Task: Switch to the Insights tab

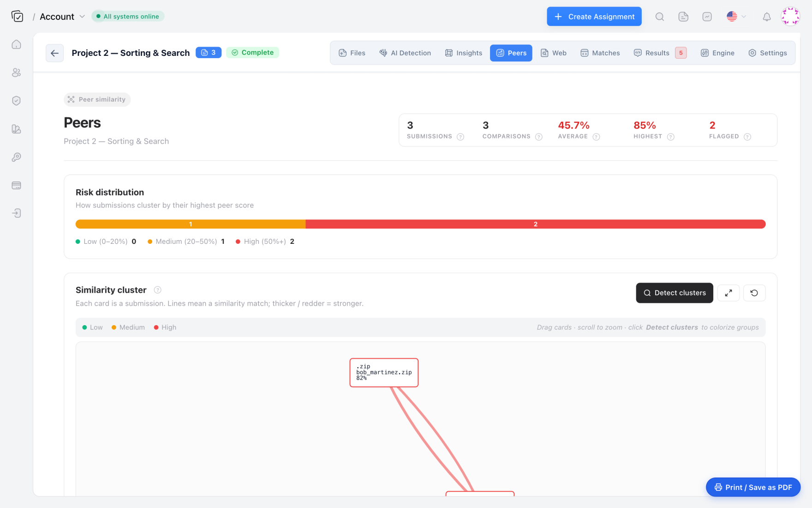Action: tap(463, 53)
